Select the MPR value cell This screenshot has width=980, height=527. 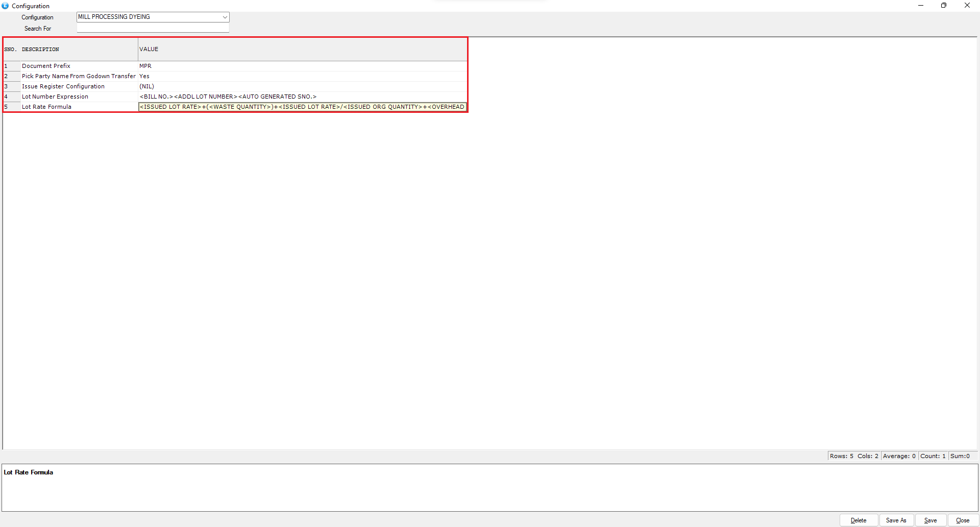(145, 66)
